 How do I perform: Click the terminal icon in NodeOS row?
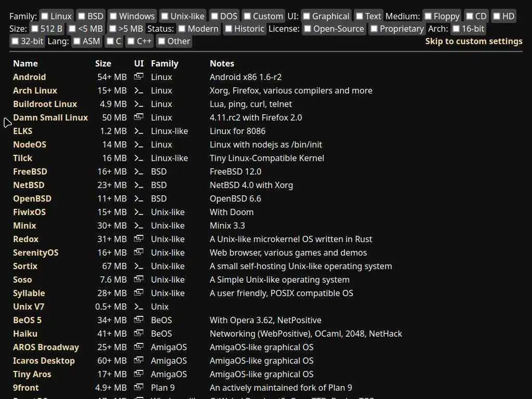click(138, 144)
